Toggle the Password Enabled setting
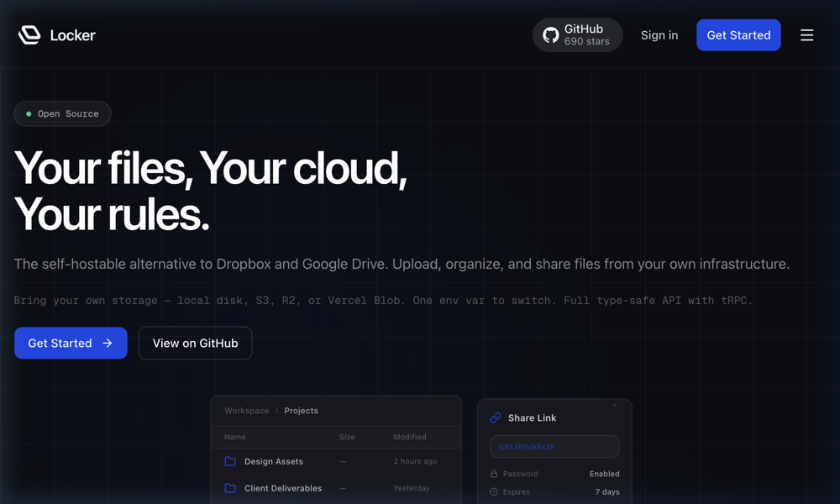The image size is (840, 504). coord(604,474)
